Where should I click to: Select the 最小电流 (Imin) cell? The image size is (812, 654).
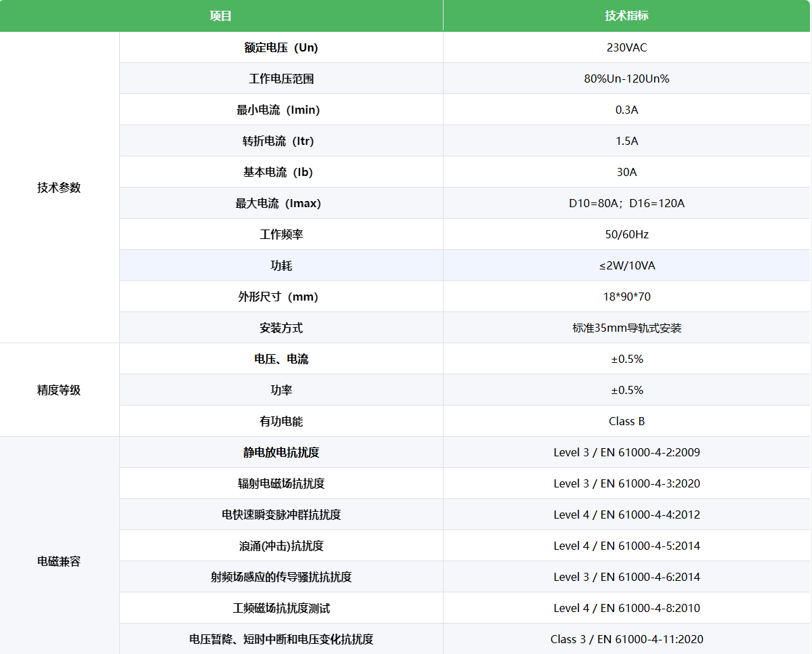tap(281, 110)
